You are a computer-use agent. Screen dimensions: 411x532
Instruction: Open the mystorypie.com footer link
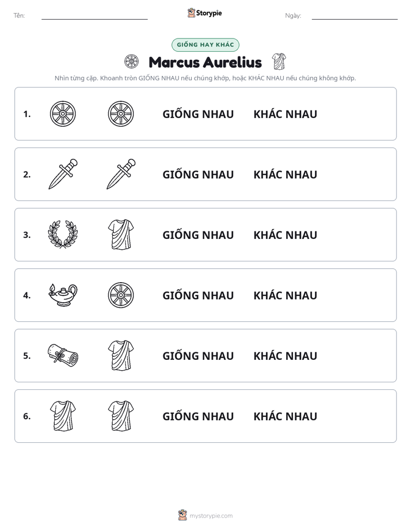tap(211, 516)
